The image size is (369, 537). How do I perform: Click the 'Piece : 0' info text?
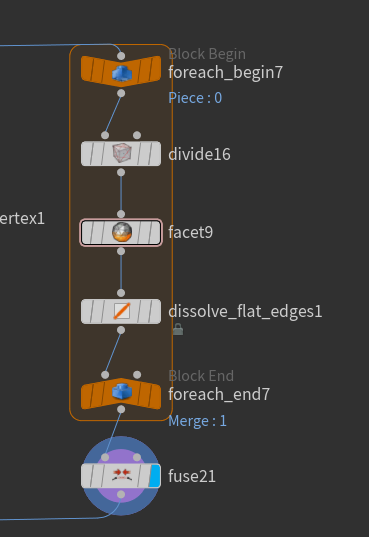click(x=195, y=98)
